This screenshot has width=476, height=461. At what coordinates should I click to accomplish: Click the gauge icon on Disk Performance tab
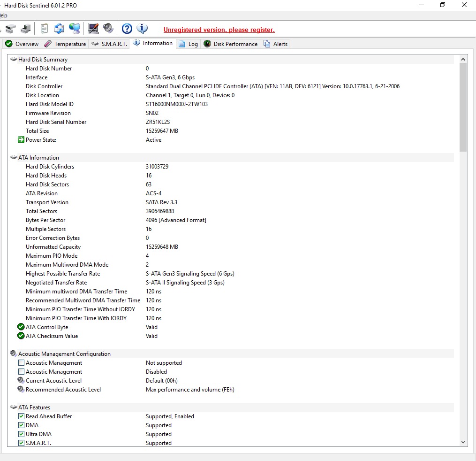pos(207,44)
